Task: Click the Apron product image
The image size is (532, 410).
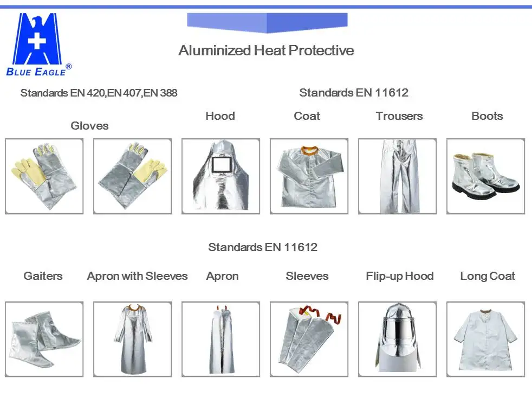Action: (x=220, y=337)
